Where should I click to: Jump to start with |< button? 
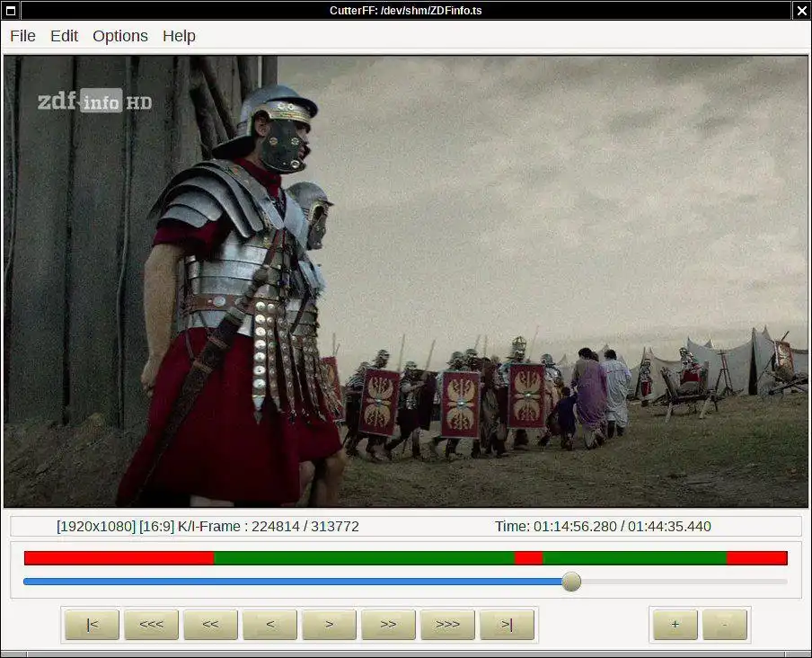93,625
